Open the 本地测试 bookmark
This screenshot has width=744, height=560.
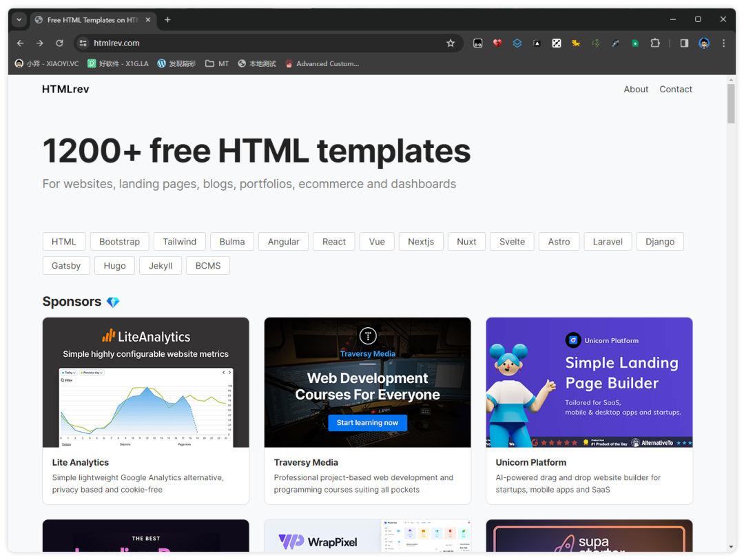coord(257,63)
